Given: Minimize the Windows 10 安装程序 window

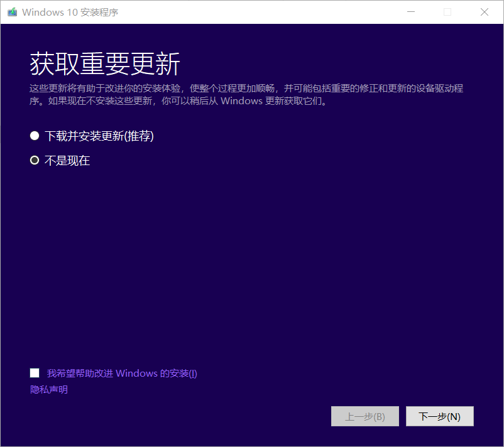Looking at the screenshot, I should [x=411, y=12].
